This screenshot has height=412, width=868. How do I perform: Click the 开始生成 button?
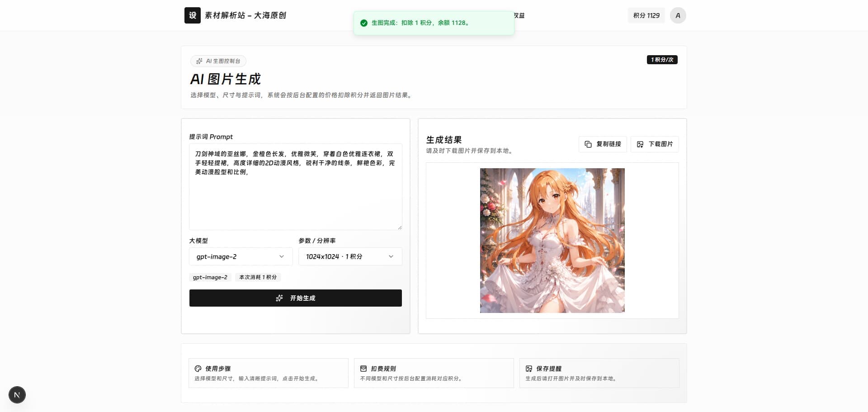[296, 298]
